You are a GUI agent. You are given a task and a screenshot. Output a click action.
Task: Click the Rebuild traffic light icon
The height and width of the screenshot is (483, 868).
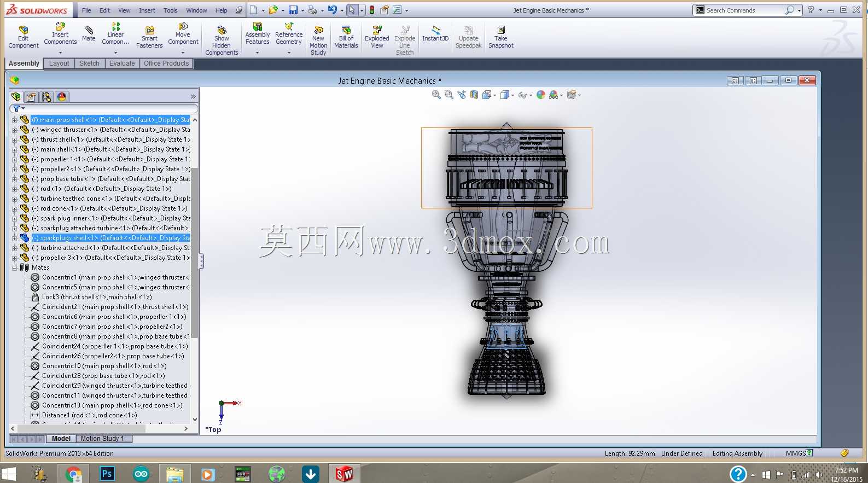(372, 10)
